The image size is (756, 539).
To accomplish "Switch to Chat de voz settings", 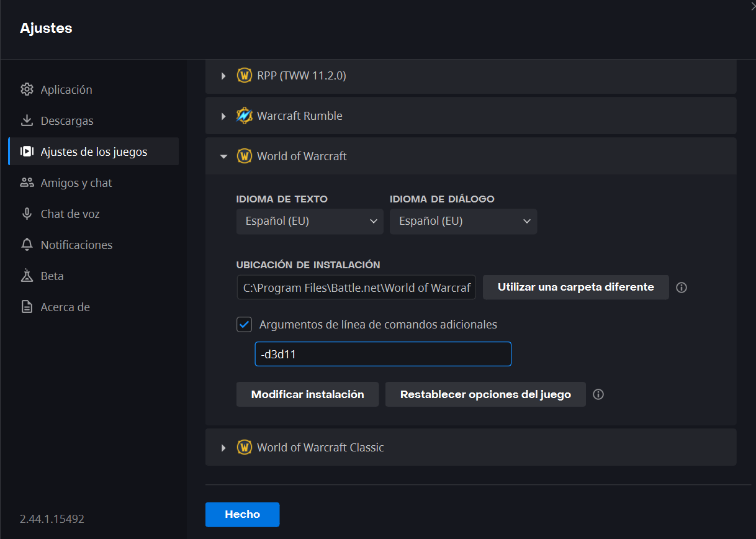I will point(93,214).
